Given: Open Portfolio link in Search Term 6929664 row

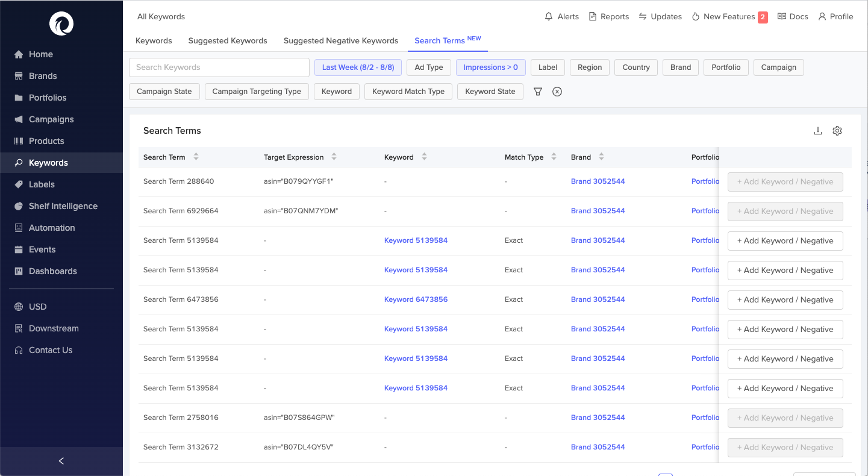Looking at the screenshot, I should (x=705, y=211).
